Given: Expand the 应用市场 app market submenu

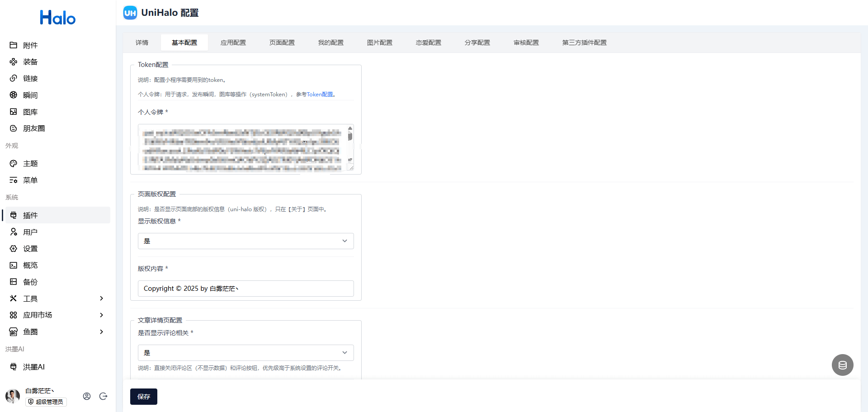Looking at the screenshot, I should coord(102,315).
